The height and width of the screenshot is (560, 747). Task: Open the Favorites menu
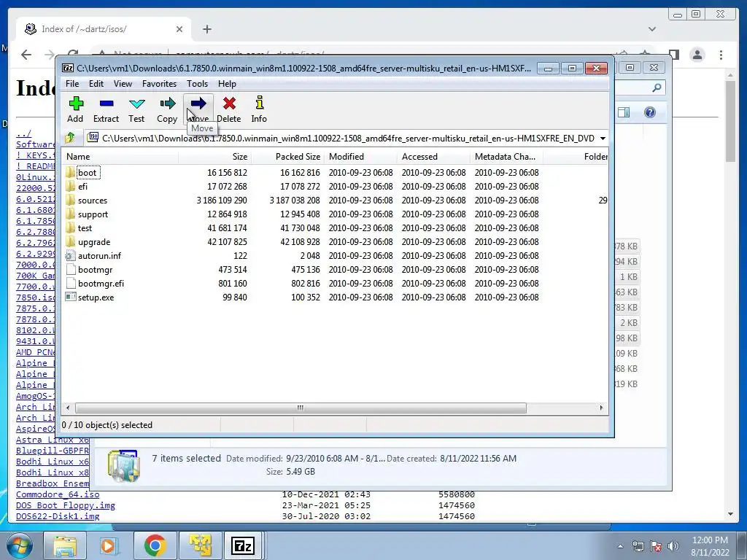coord(160,84)
